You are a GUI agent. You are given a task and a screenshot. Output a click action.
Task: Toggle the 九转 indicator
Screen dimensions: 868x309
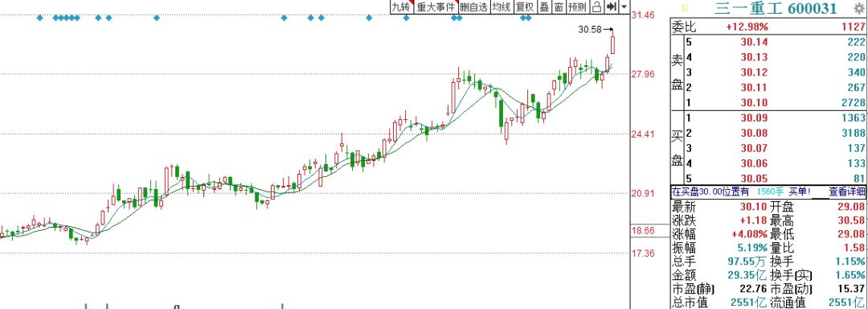(401, 6)
